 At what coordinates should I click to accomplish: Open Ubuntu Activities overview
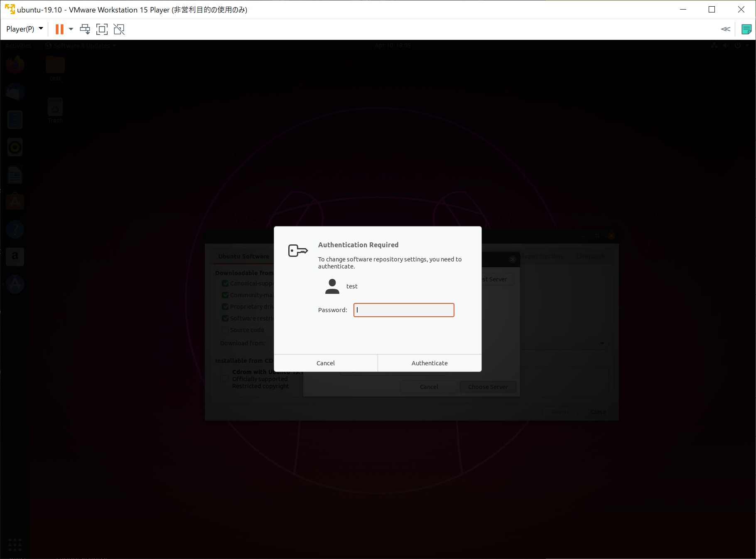click(19, 46)
